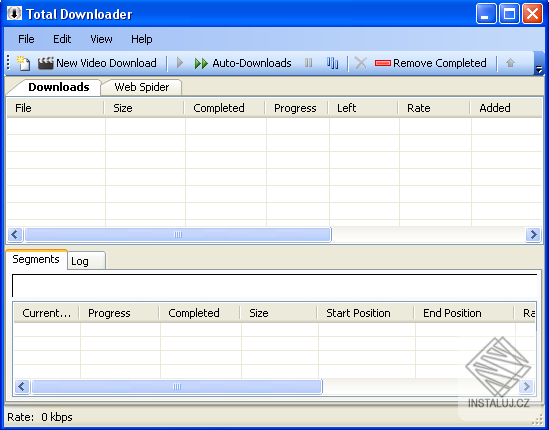Click the Pause icon in the toolbar
The height and width of the screenshot is (430, 549).
(x=308, y=63)
